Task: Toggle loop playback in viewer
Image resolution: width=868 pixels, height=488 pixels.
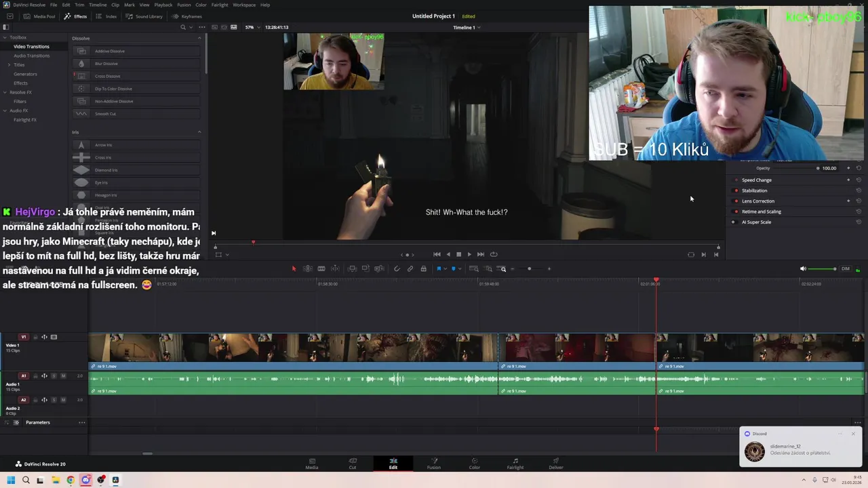Action: [x=494, y=254]
